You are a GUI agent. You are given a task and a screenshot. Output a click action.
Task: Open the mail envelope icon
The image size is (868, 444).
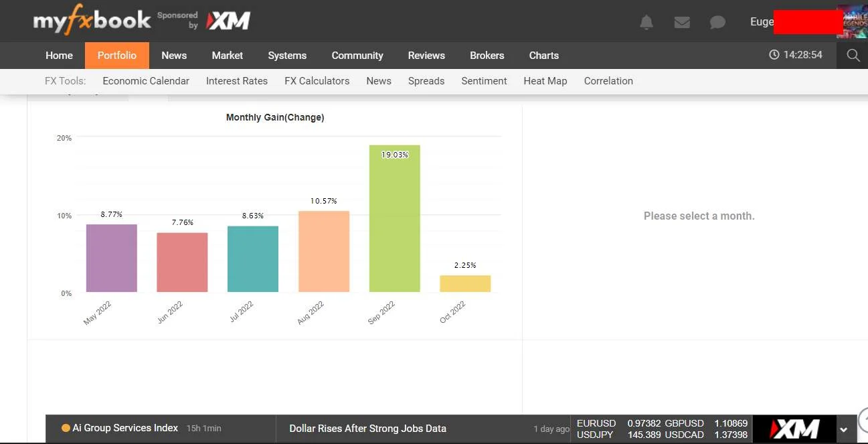[682, 23]
